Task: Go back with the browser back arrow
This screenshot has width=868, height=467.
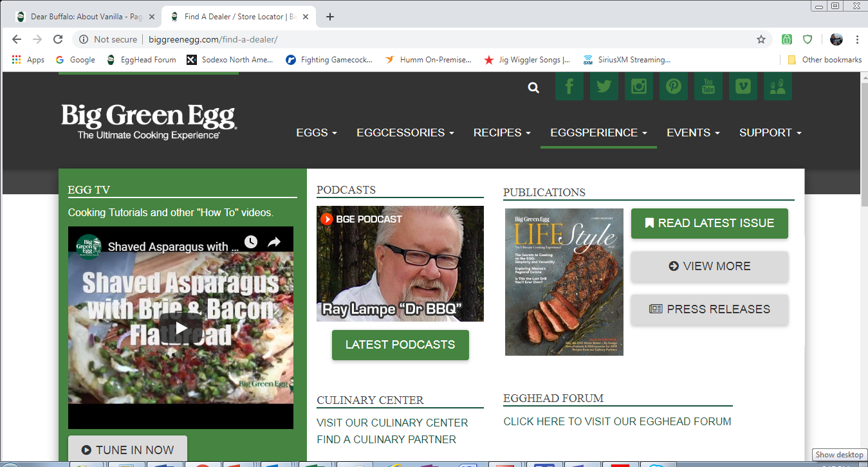Action: (x=17, y=39)
